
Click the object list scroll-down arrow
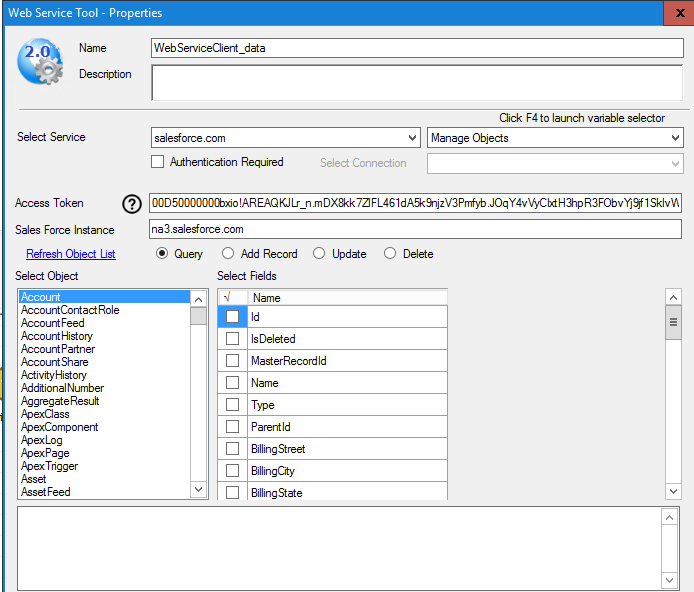click(198, 489)
